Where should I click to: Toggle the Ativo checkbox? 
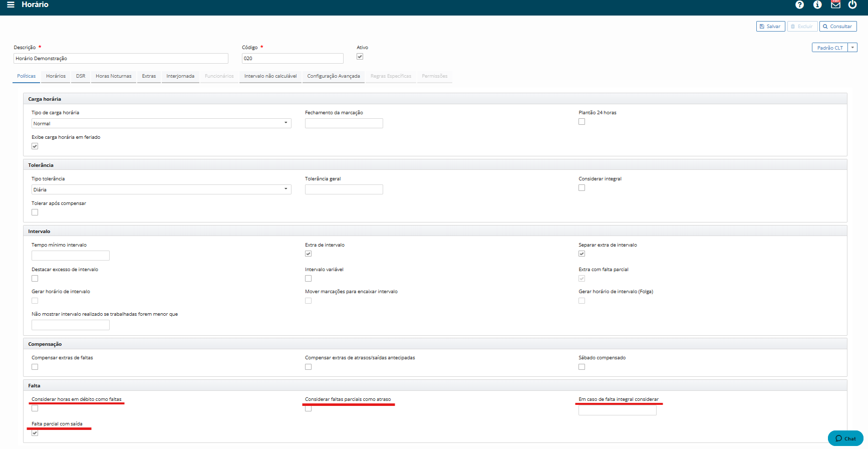tap(360, 57)
